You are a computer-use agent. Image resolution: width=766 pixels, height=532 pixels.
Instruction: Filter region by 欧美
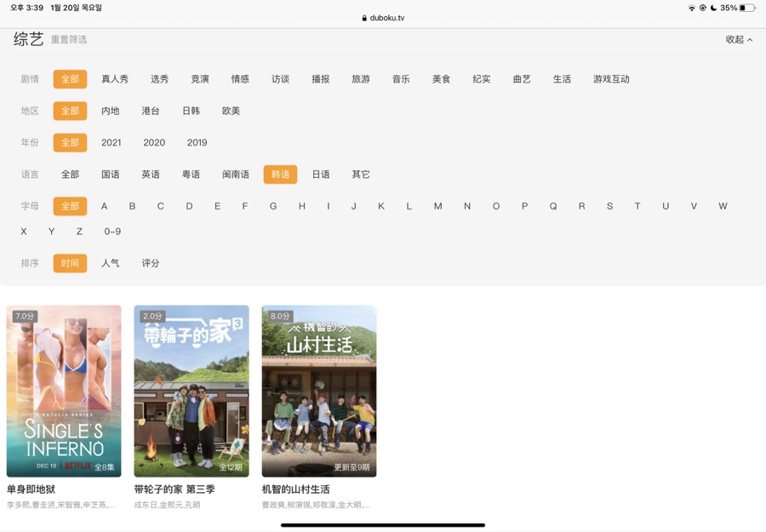pyautogui.click(x=231, y=111)
